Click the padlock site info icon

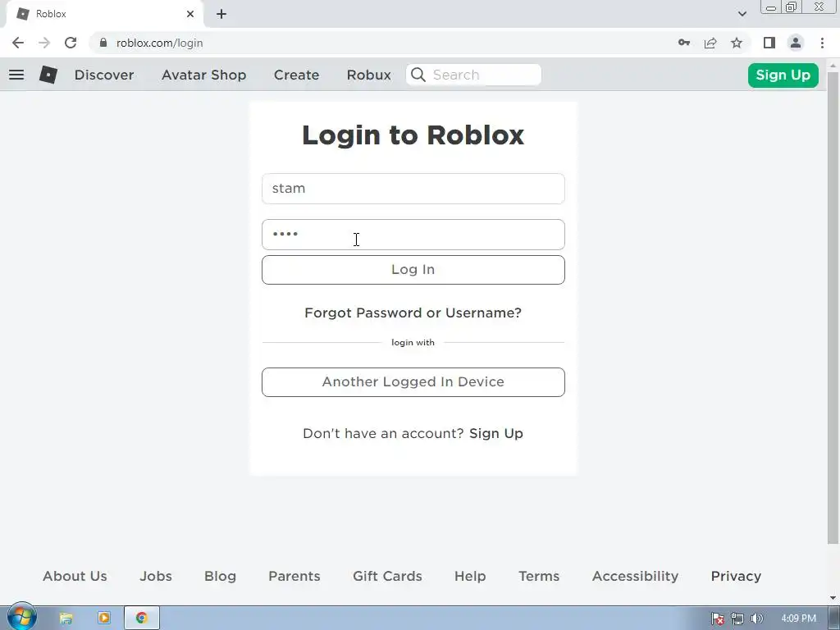103,43
